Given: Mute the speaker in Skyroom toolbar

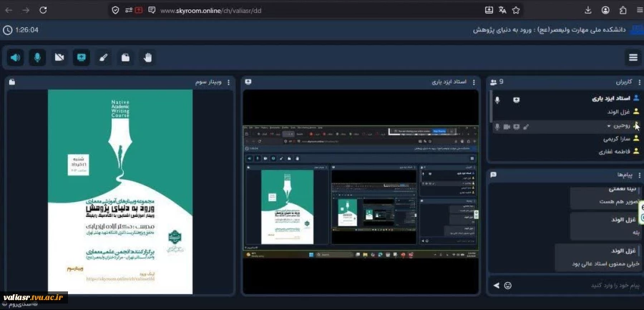Looking at the screenshot, I should coord(15,57).
